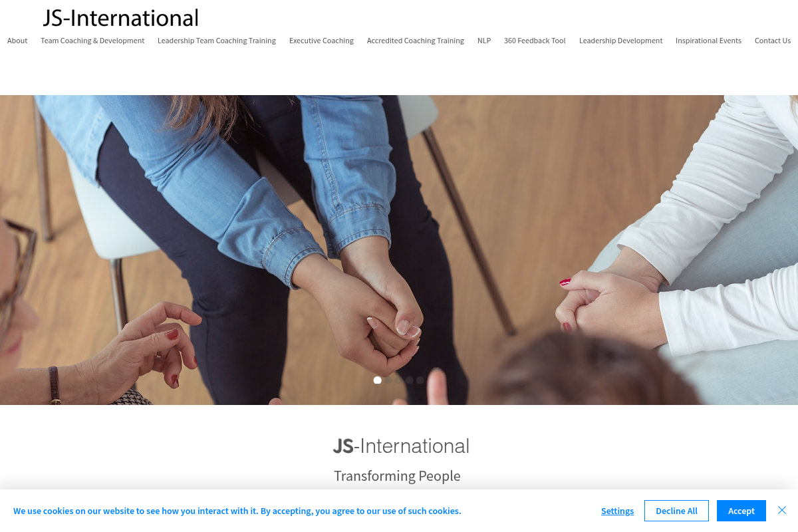Go to Leadership Team Coaching Training

click(217, 41)
